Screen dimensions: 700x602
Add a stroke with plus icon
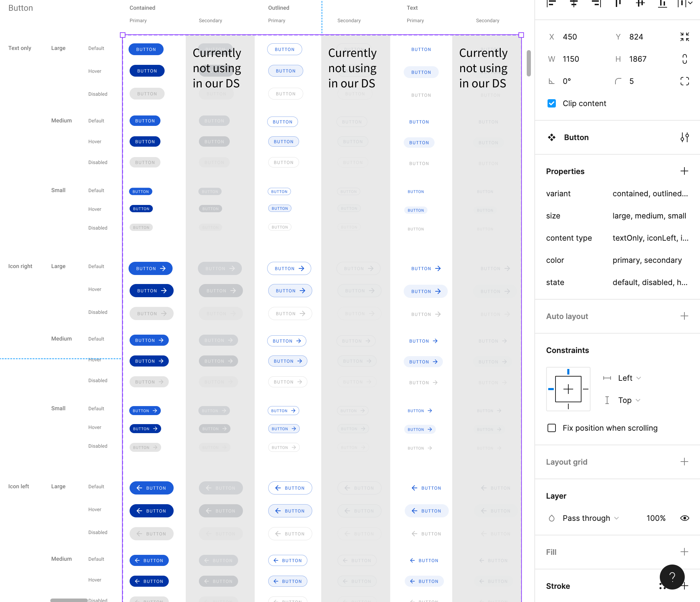[685, 586]
